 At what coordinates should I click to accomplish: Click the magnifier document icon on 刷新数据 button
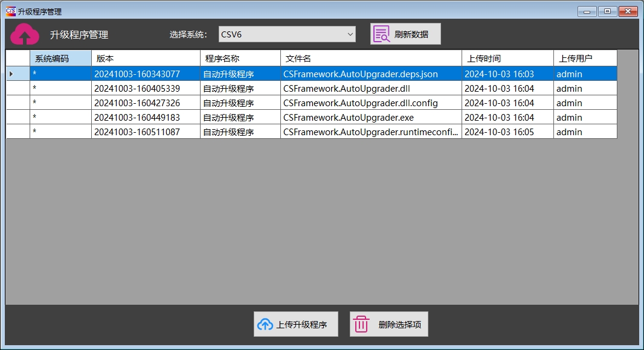pos(382,34)
